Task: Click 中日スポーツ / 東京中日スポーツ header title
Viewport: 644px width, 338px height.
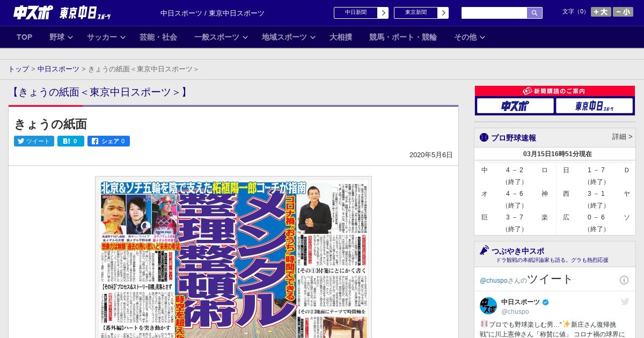Action: [213, 13]
